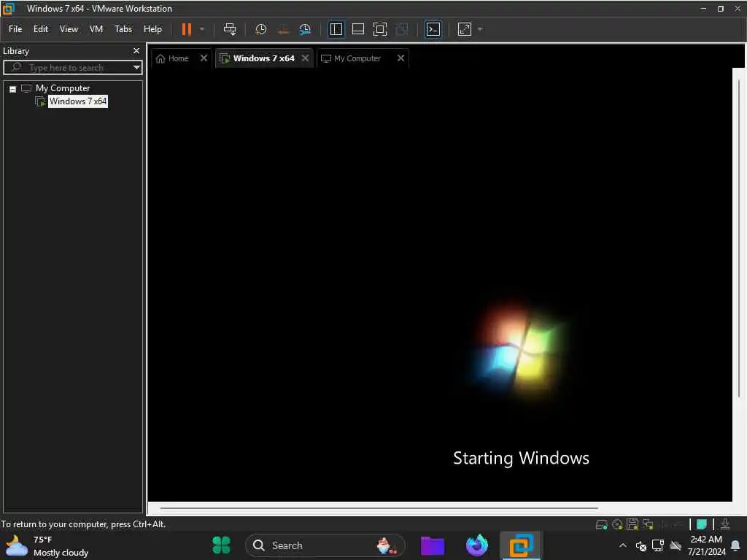This screenshot has width=747, height=560.
Task: Open the Firefox taskbar icon
Action: 477,545
